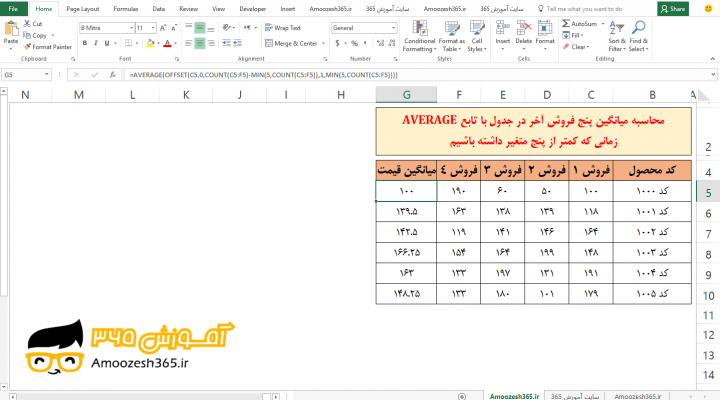Switch to Review tab
The height and width of the screenshot is (400, 720).
pyautogui.click(x=188, y=9)
